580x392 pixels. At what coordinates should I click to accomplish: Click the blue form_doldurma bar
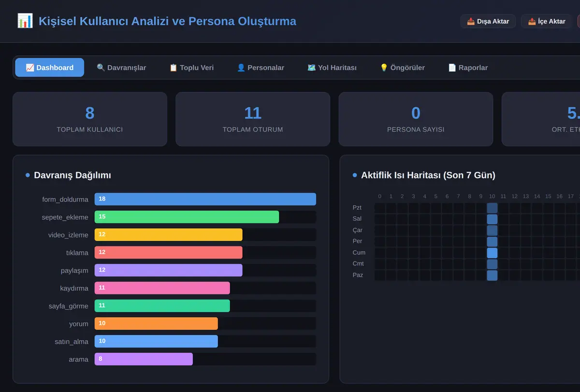(x=205, y=199)
